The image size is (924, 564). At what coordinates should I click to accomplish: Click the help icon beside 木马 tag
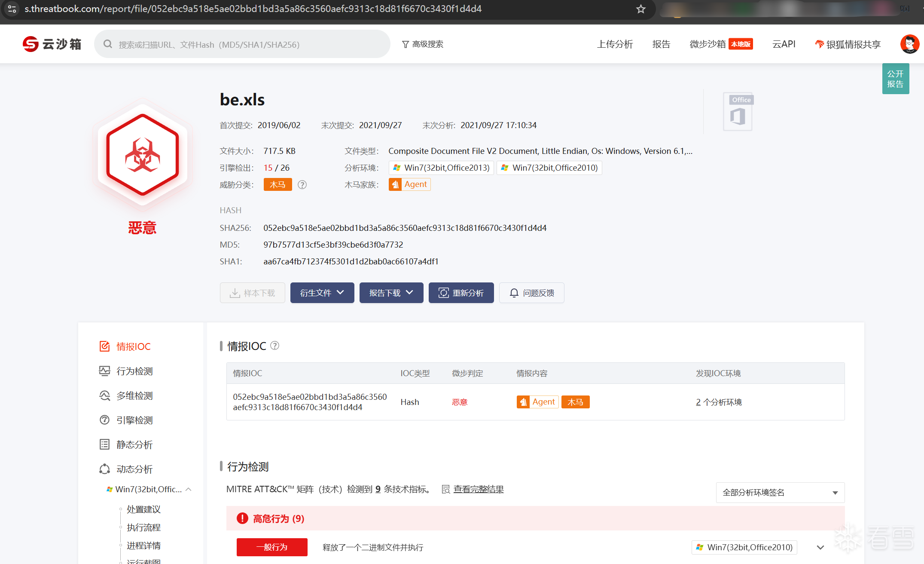click(302, 185)
